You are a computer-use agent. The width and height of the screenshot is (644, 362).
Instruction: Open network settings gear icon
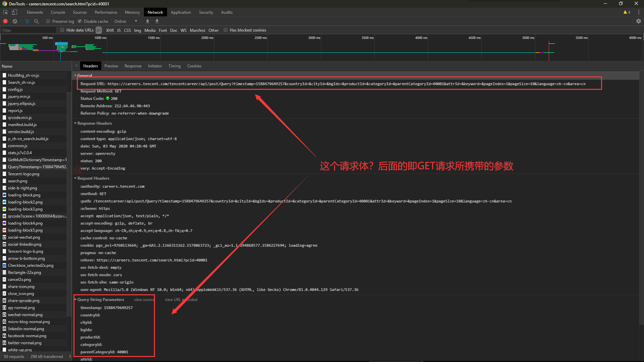[x=639, y=21]
